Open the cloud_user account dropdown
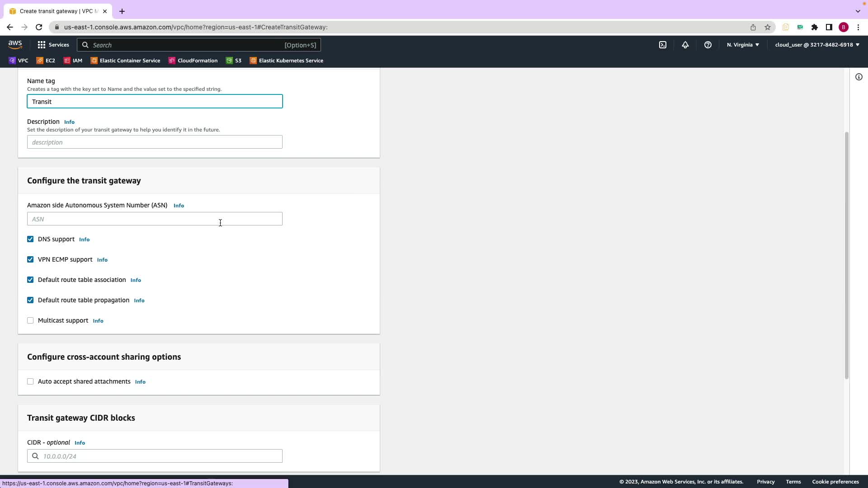This screenshot has width=868, height=488. tap(817, 45)
